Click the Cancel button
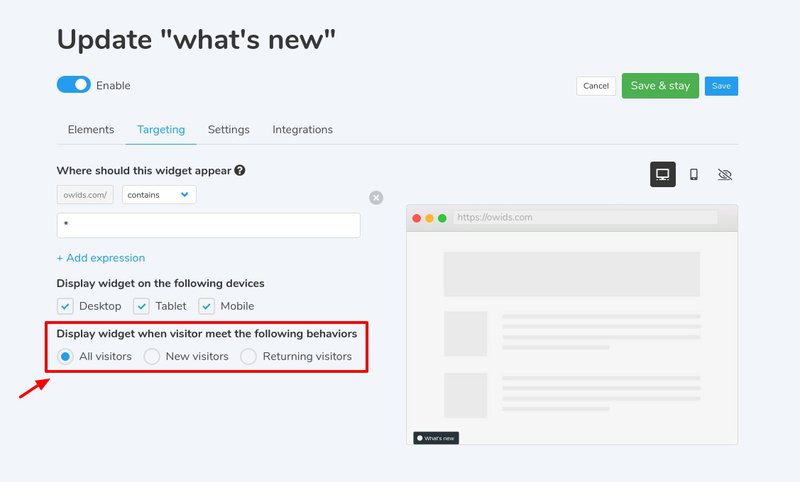The height and width of the screenshot is (482, 800). pyautogui.click(x=596, y=86)
